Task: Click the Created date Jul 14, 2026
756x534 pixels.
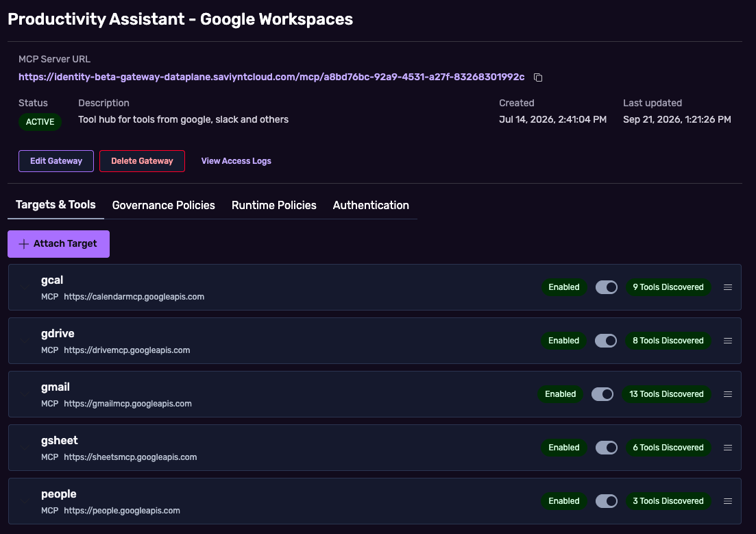Action: pos(552,120)
